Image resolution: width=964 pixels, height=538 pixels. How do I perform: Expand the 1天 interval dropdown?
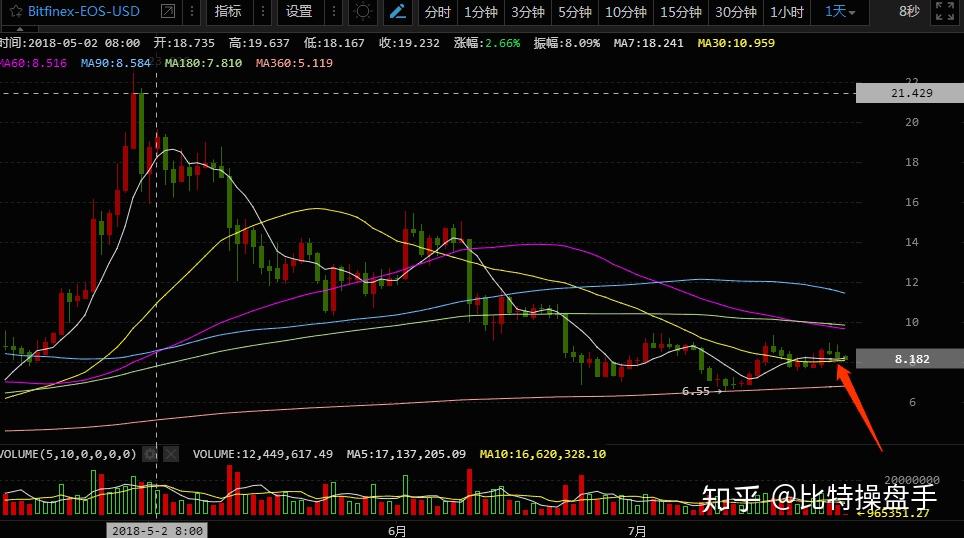tap(839, 12)
